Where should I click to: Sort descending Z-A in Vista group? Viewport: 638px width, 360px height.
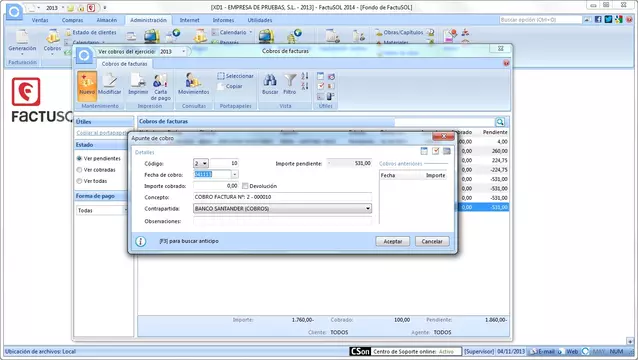[305, 86]
